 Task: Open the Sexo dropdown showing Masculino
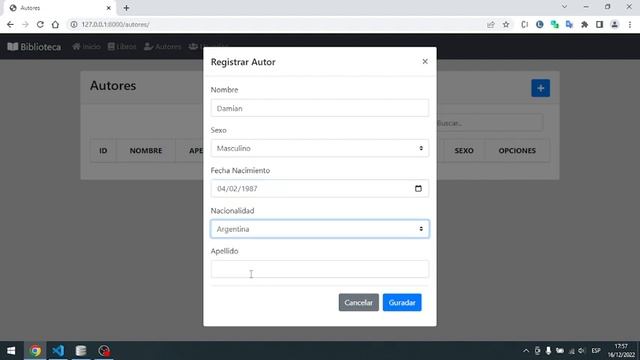tap(320, 148)
